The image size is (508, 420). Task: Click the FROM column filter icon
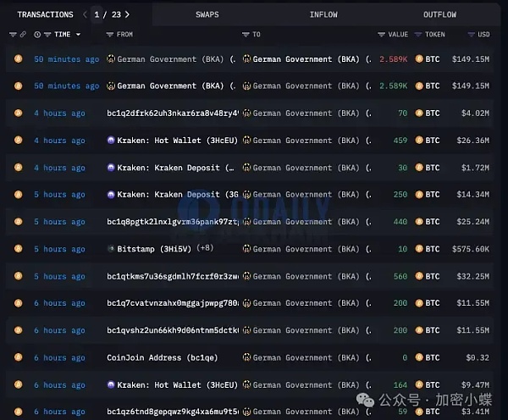110,35
